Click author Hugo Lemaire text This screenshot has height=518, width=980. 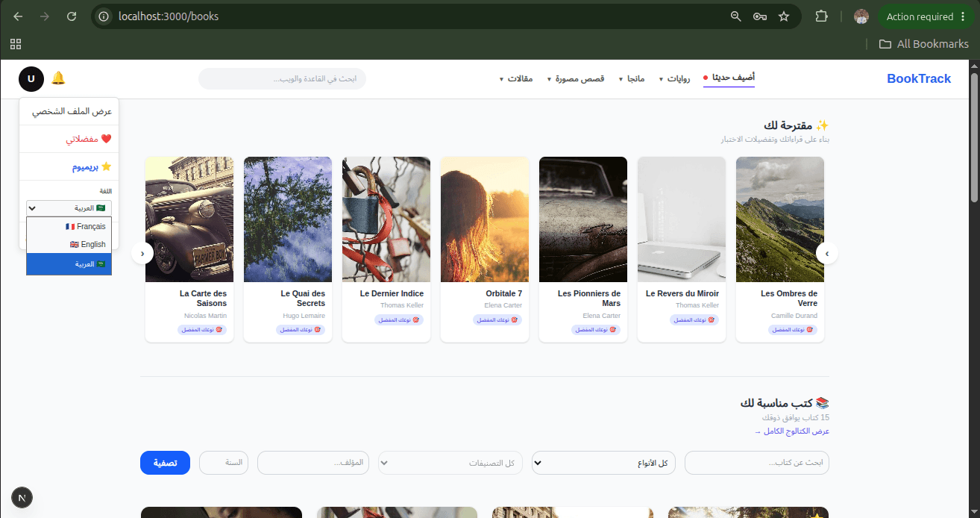[x=304, y=316]
